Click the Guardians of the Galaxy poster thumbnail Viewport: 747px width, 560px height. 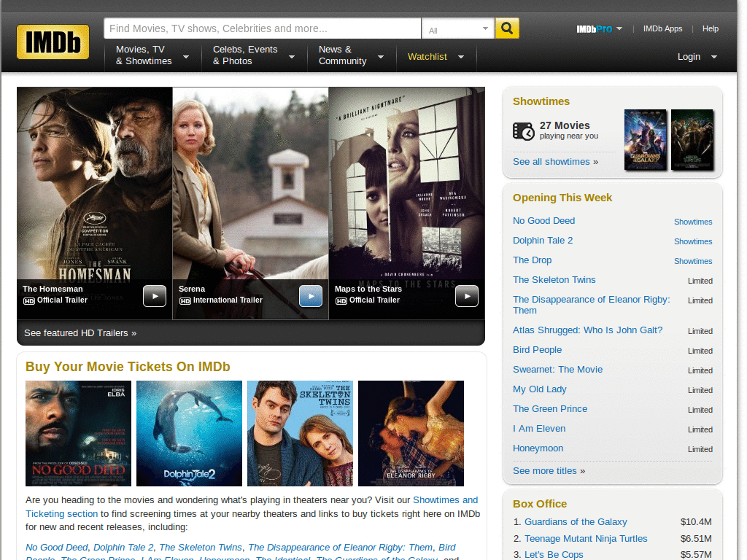pos(646,139)
